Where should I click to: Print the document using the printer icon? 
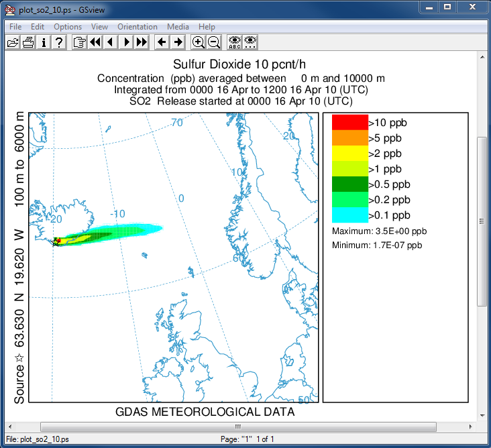[x=28, y=42]
